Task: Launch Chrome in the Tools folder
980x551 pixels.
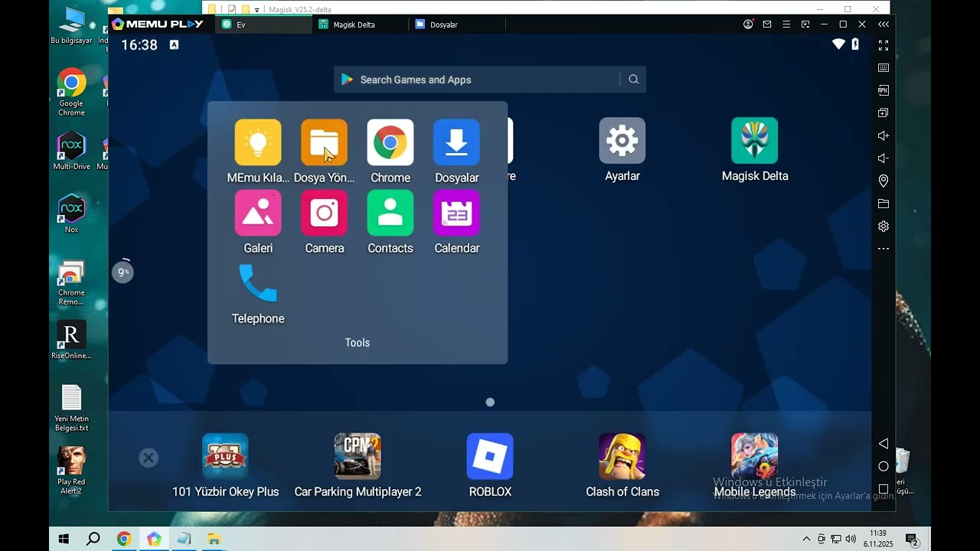Action: tap(390, 142)
